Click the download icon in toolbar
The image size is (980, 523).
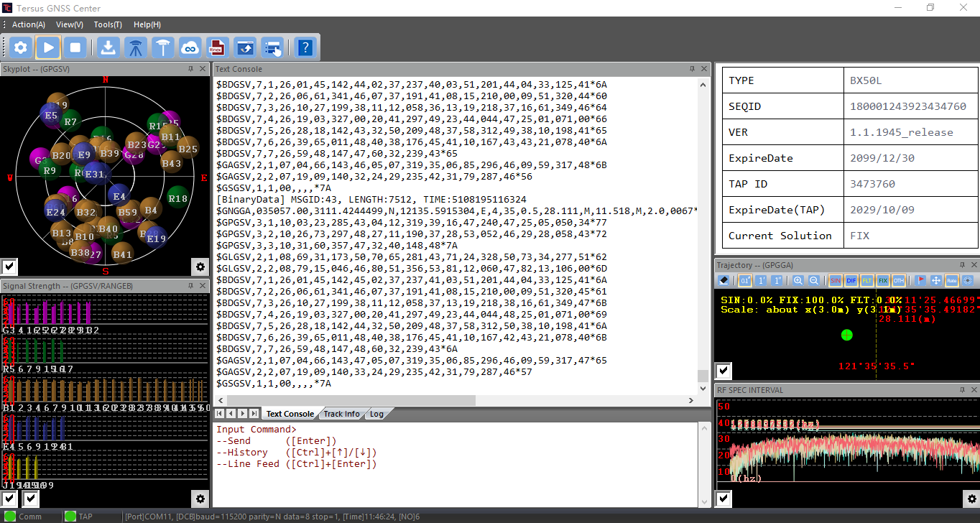(x=108, y=48)
